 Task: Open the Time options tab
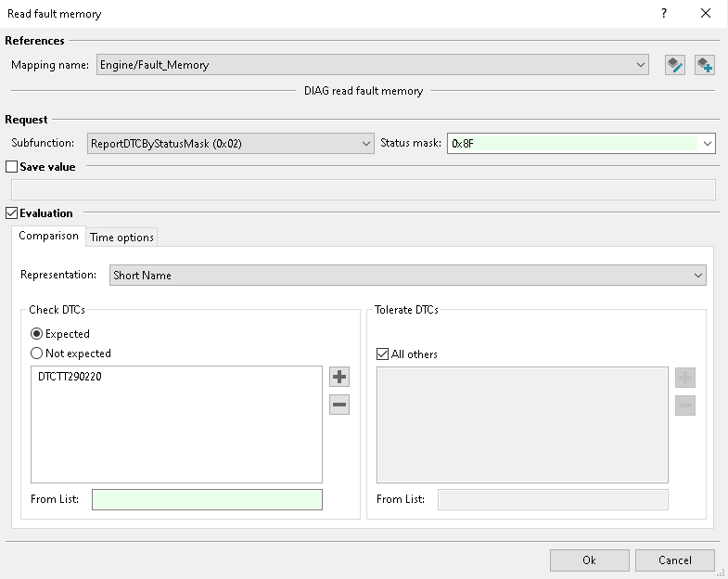(x=121, y=238)
